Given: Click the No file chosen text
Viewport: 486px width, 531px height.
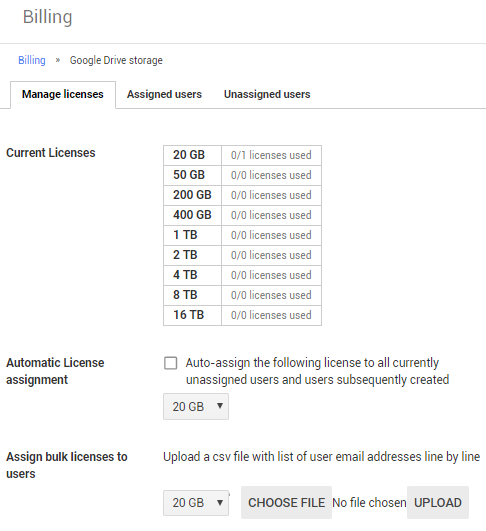Looking at the screenshot, I should pos(369,503).
